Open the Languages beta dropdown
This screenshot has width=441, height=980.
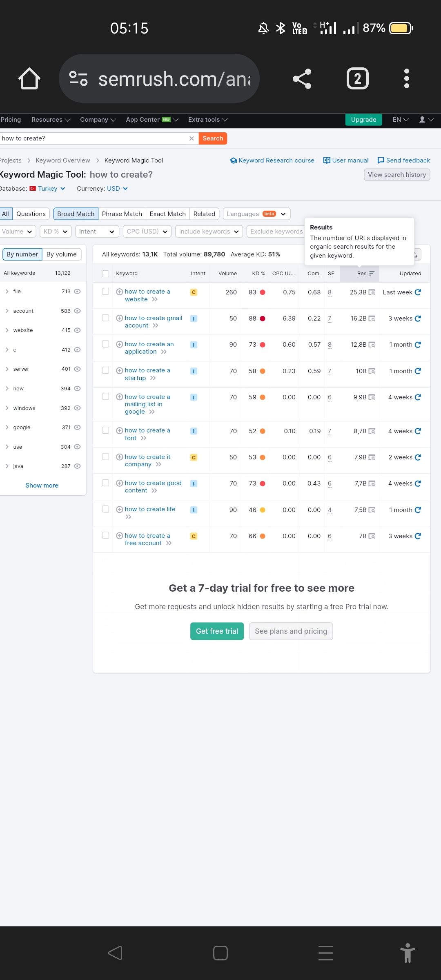point(256,214)
